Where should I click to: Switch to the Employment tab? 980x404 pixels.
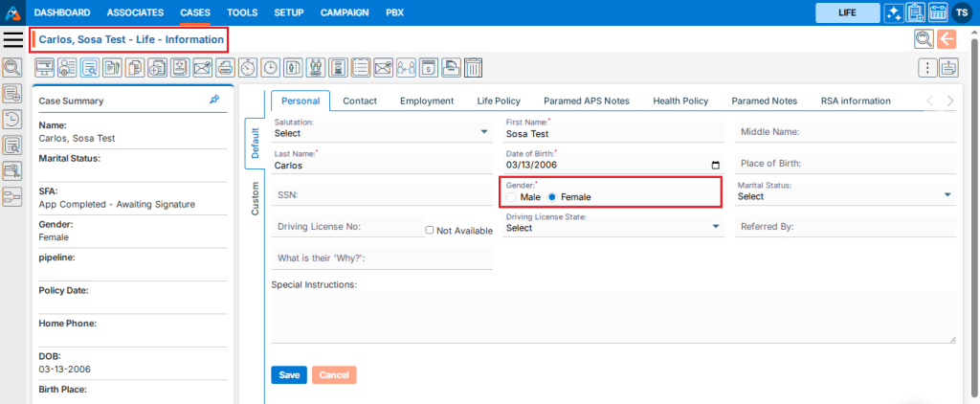point(427,101)
